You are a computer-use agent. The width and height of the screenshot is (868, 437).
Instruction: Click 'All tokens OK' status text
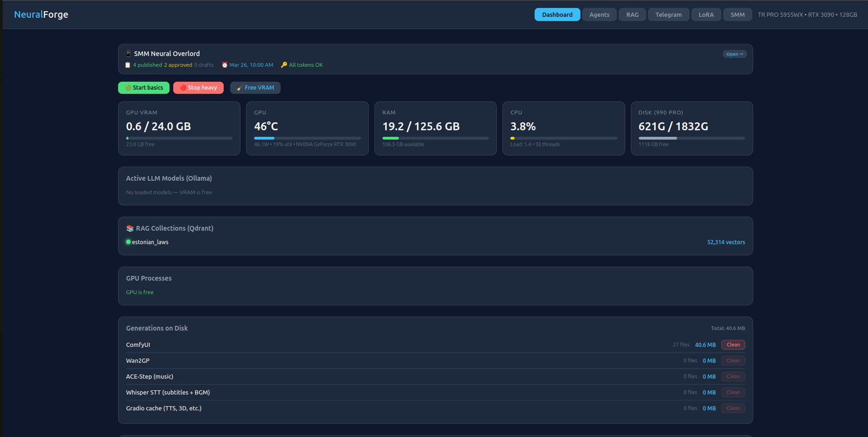(306, 65)
